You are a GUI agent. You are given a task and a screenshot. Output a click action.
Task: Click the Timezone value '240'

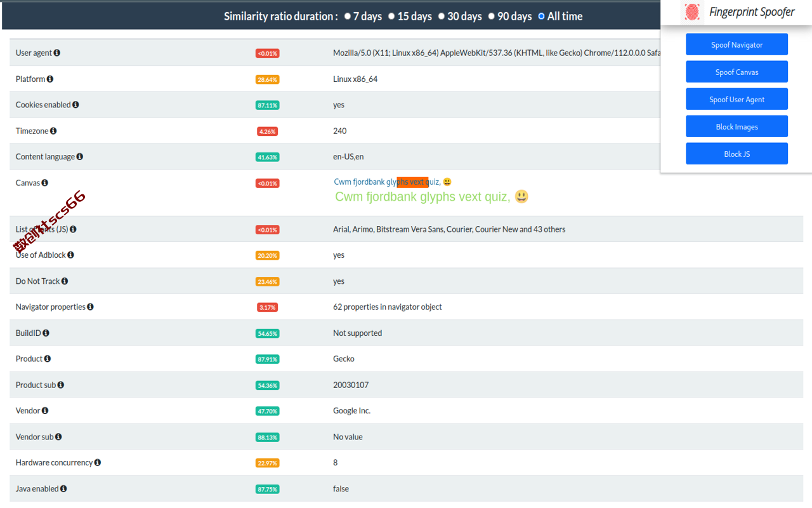point(340,131)
